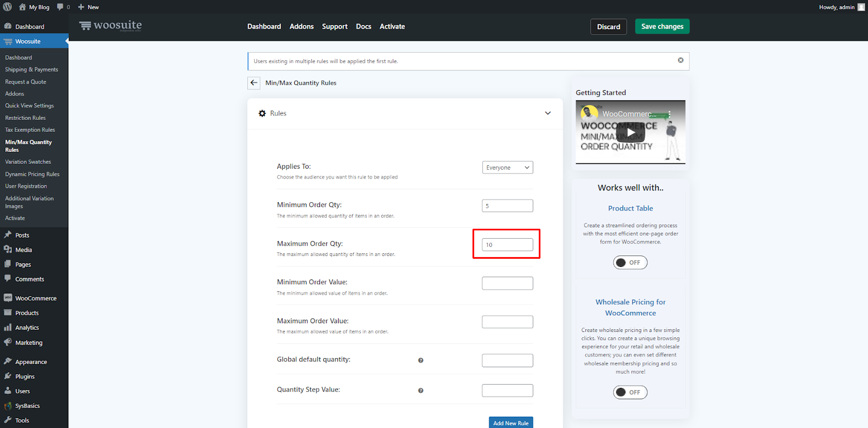Open User Registration submenu
This screenshot has width=868, height=428.
(26, 186)
